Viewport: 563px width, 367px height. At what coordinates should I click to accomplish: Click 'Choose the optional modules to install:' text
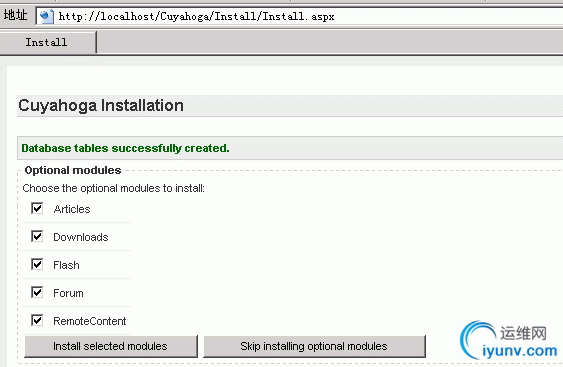tap(113, 188)
